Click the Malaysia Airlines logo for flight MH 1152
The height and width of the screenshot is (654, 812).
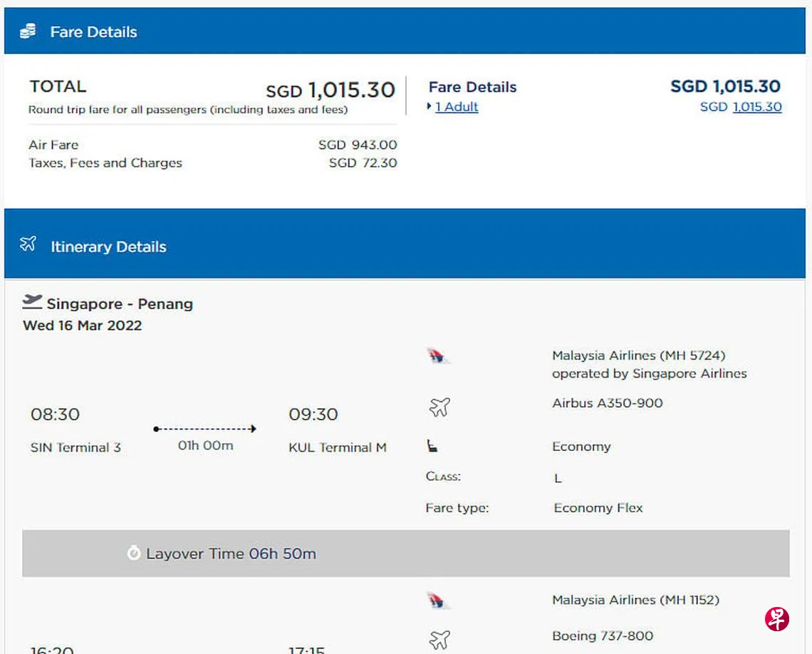[436, 601]
